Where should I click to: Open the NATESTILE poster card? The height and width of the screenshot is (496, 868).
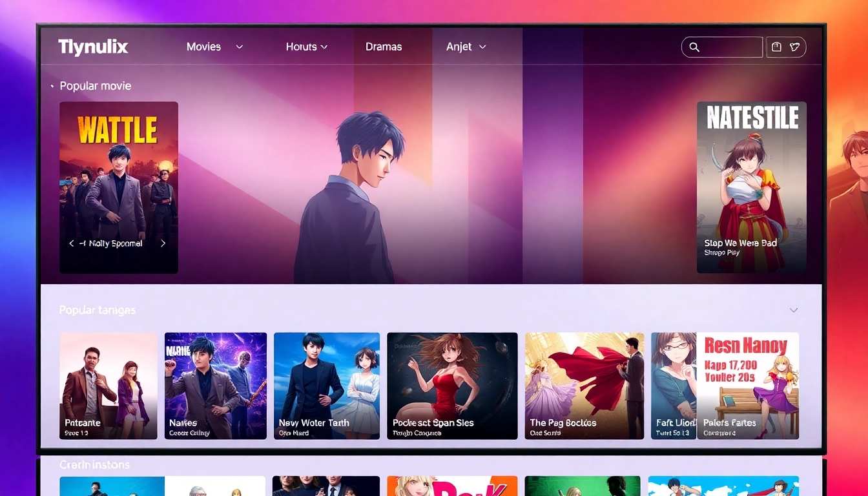[x=751, y=187]
